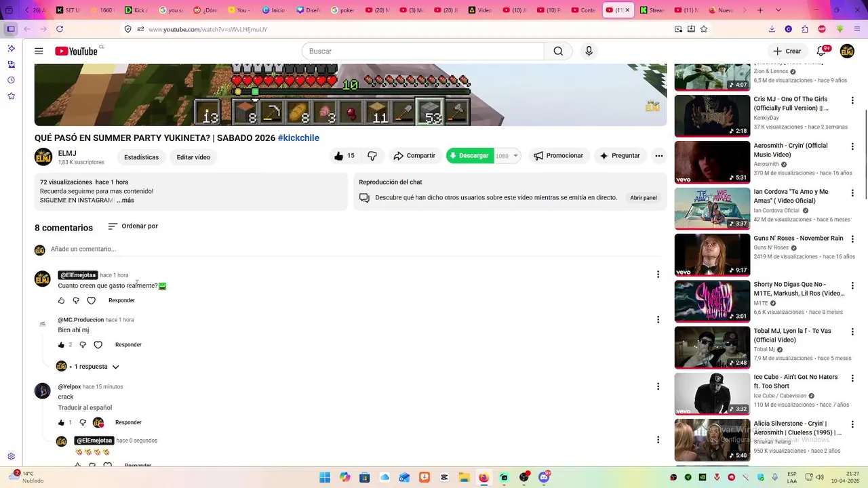Click 'Abrir panel' for chat replay
The width and height of the screenshot is (868, 488).
point(644,198)
